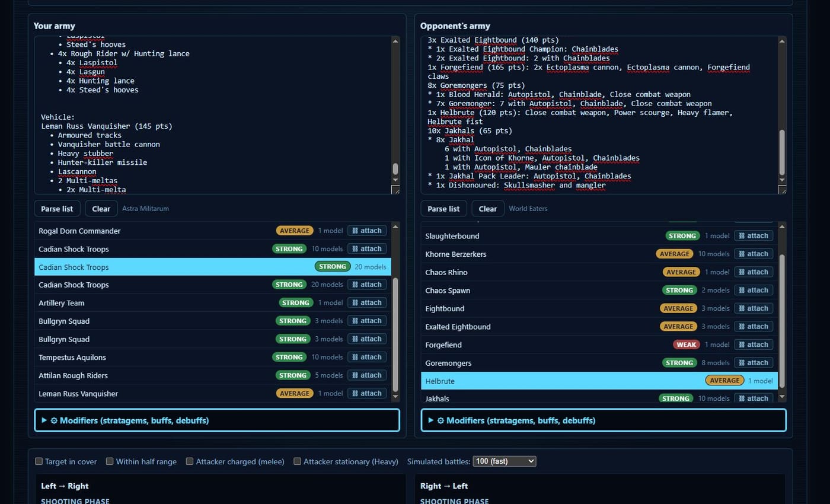
Task: Click Parse list under Your army
Action: pyautogui.click(x=58, y=209)
